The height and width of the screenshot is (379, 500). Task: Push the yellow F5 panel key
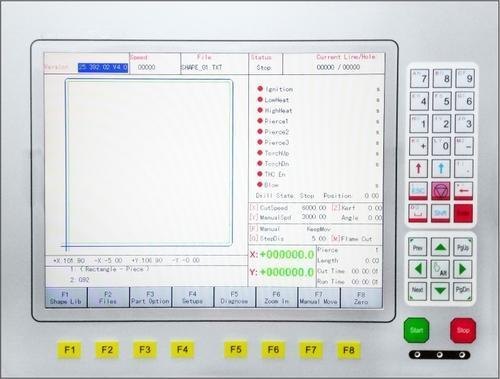(236, 350)
